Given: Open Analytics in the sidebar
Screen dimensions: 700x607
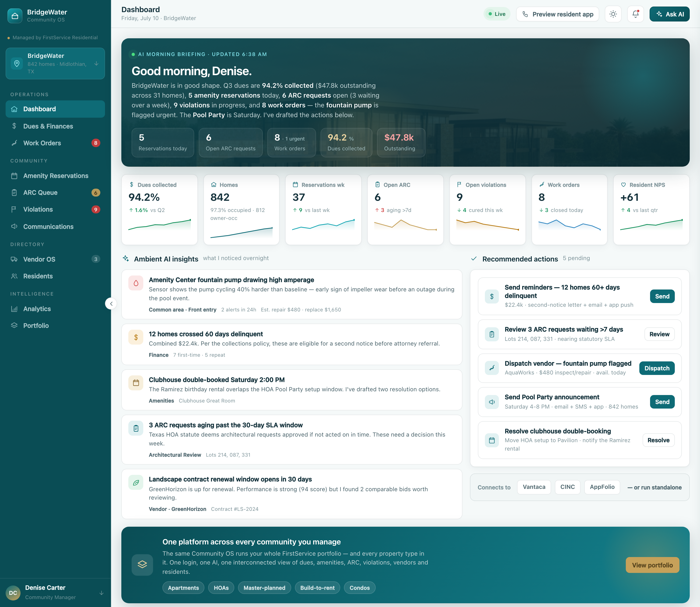Looking at the screenshot, I should [x=55, y=309].
